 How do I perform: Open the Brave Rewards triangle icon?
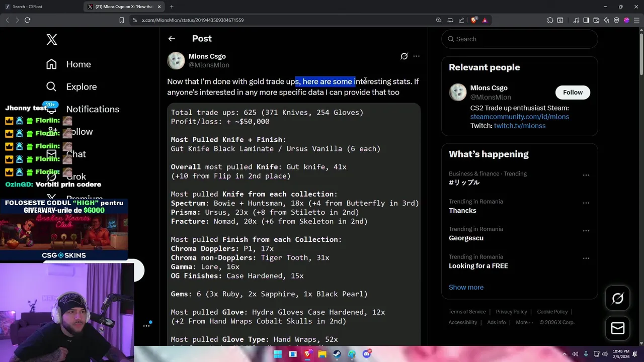485,20
